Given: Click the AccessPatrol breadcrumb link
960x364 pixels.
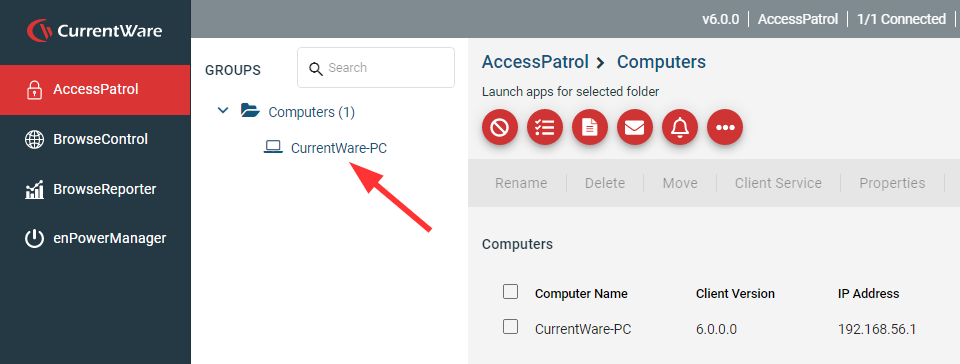Looking at the screenshot, I should (x=535, y=62).
